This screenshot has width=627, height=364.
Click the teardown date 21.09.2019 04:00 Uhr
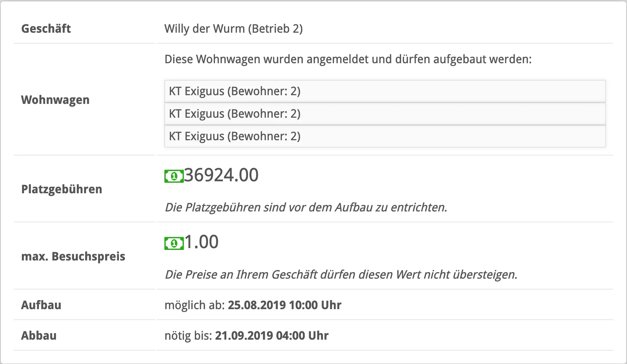click(x=272, y=336)
